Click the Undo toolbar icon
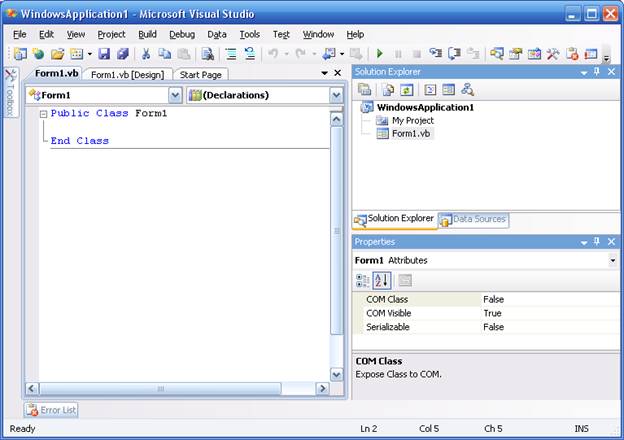This screenshot has width=624, height=440. coord(273,53)
